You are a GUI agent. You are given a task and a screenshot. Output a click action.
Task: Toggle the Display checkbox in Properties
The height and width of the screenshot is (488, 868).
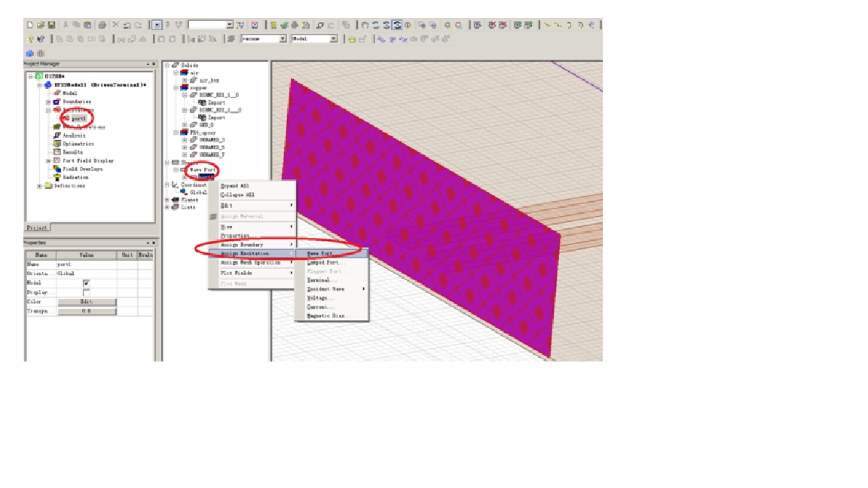[x=87, y=292]
